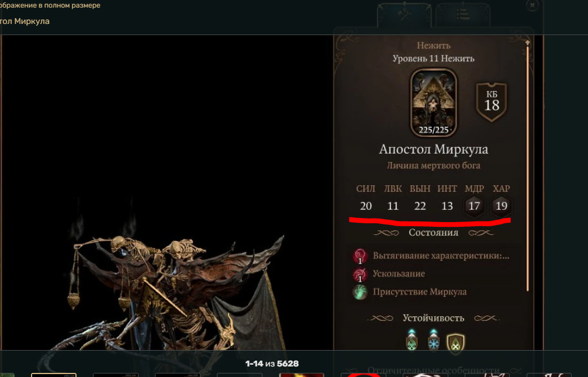Click the МДР 17 saving throw hexagon
This screenshot has height=377, width=588.
pos(474,206)
